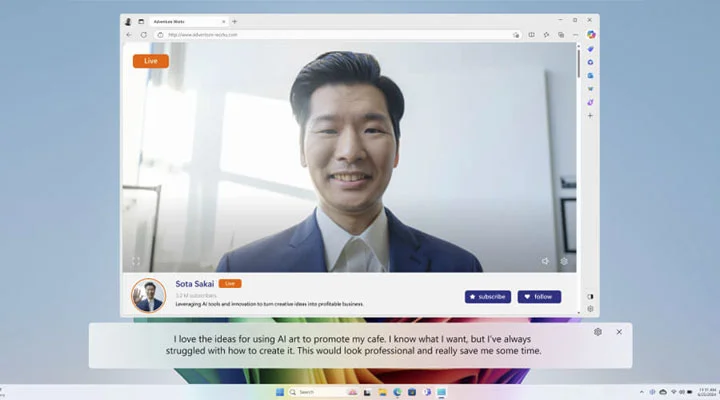Screen dimensions: 720x400
Task: Open the video player settings gear
Action: [564, 261]
